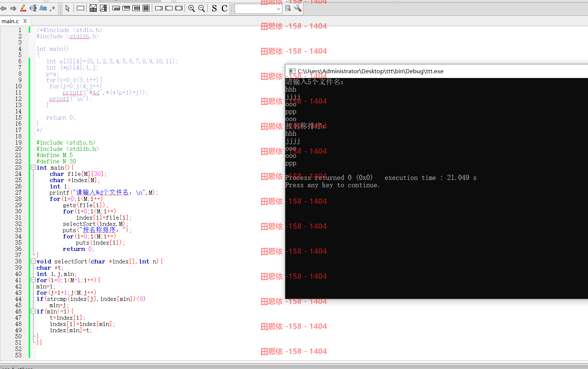This screenshot has height=369, width=588.
Task: Click the console window title ttt.exe path
Action: (371, 71)
